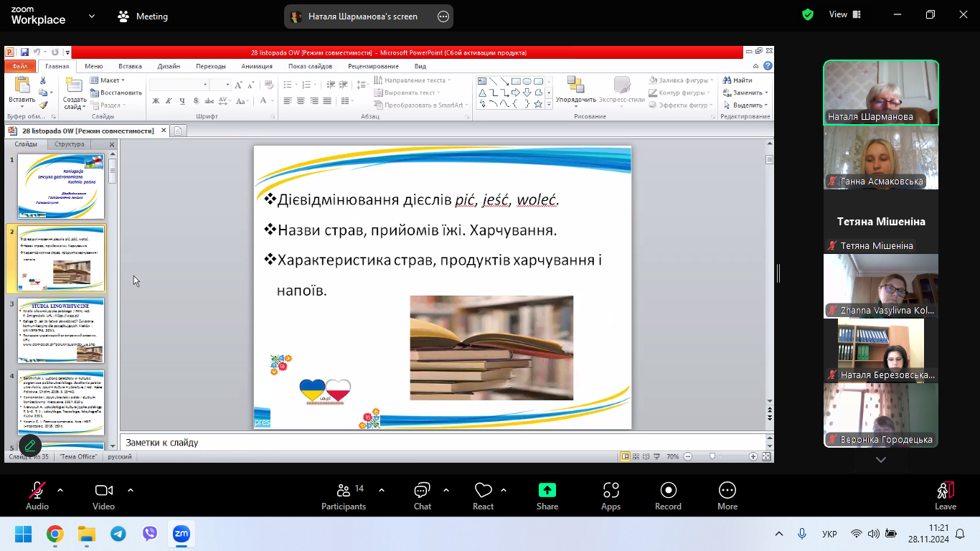Switch to the Переходы ribbon tab
The width and height of the screenshot is (980, 551).
tap(210, 66)
